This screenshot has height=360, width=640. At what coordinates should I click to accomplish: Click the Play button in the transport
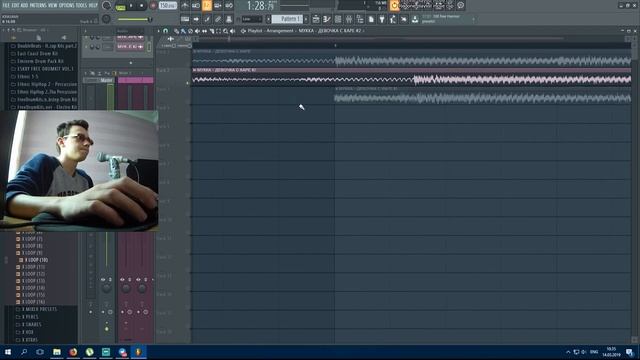coord(131,6)
